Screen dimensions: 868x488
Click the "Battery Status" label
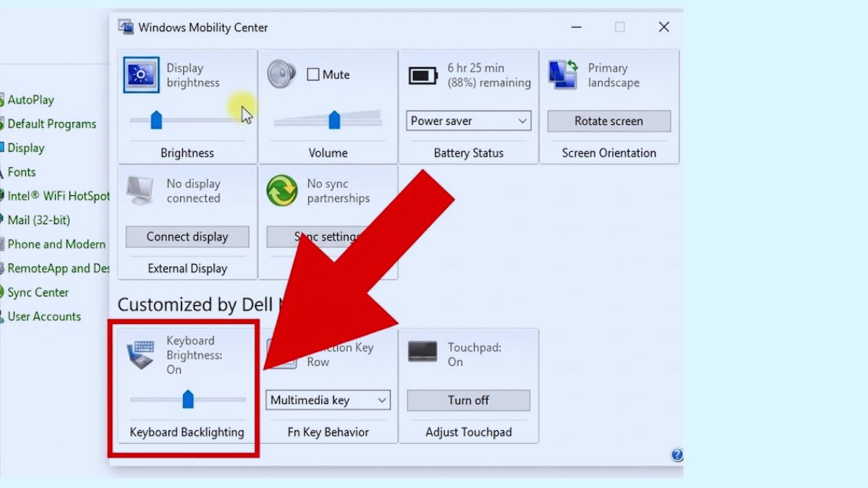[x=469, y=153]
